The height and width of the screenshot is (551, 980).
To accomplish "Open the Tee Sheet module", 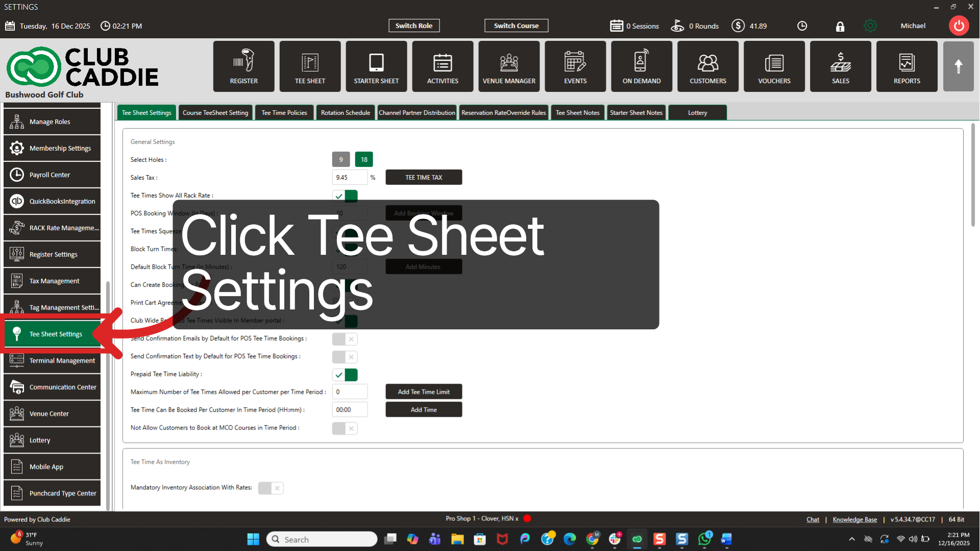I will (310, 66).
